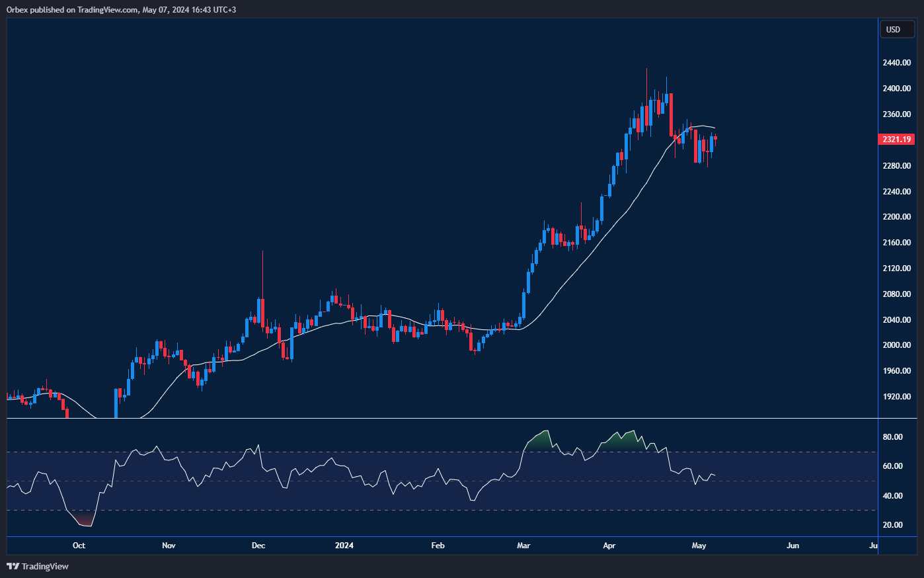Click the 2024 year marker on time axis

click(344, 546)
